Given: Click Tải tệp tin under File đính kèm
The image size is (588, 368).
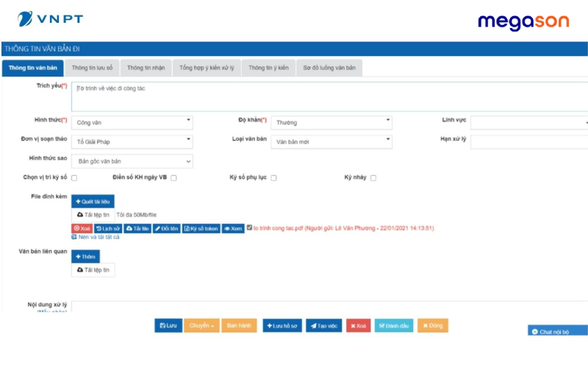Looking at the screenshot, I should pyautogui.click(x=93, y=215).
